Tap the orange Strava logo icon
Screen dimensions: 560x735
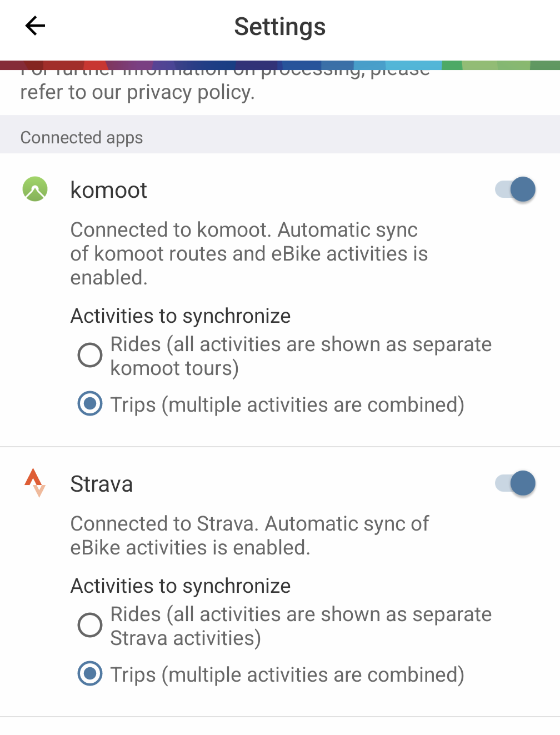coord(35,483)
